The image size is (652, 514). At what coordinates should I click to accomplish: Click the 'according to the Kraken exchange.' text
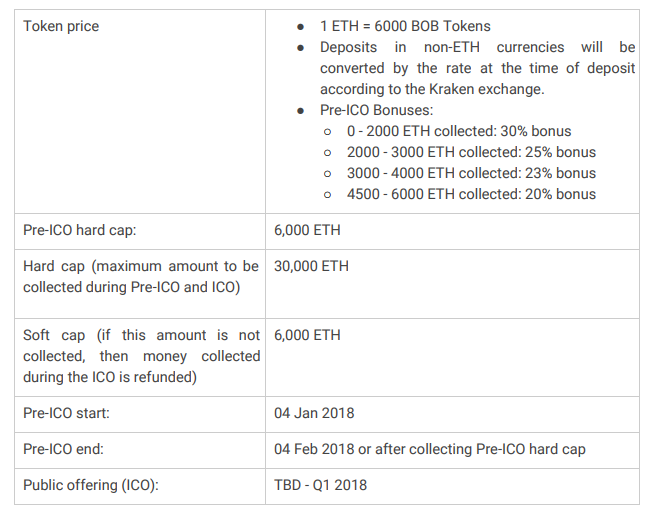click(432, 89)
